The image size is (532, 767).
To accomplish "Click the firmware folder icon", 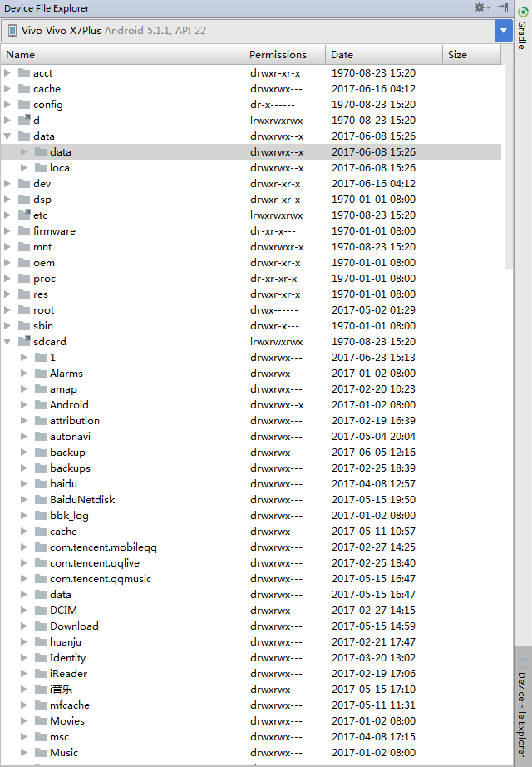I will [24, 231].
